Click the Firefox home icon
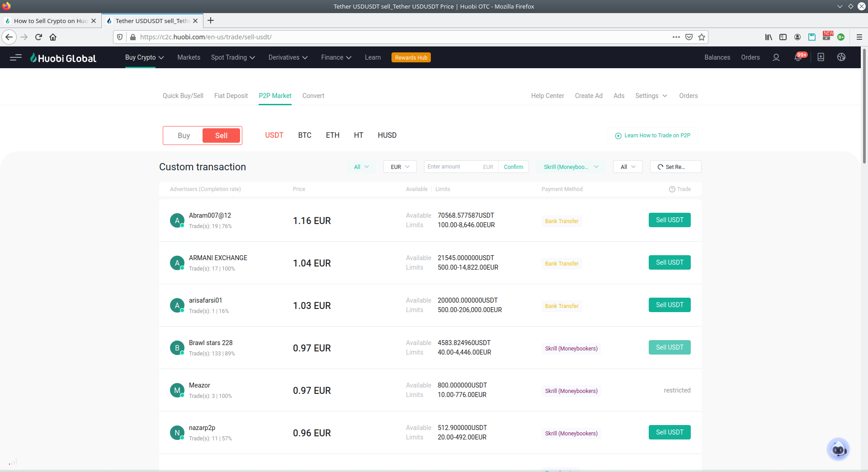Image resolution: width=868 pixels, height=472 pixels. [x=53, y=37]
